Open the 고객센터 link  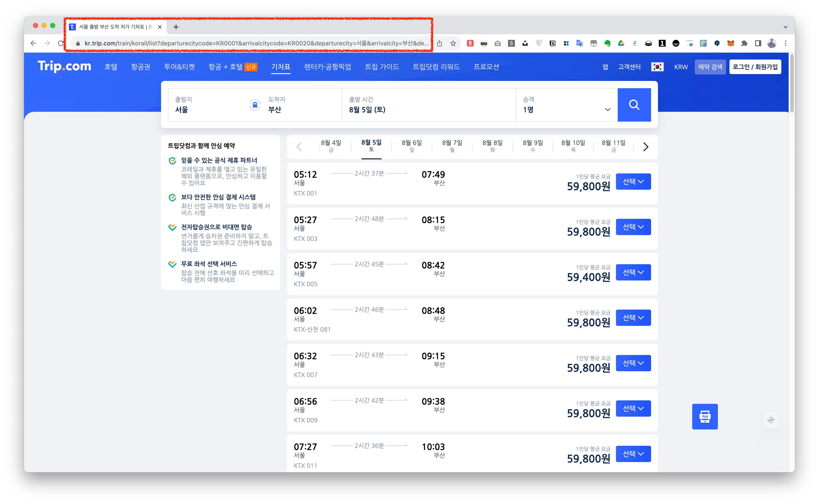point(629,67)
